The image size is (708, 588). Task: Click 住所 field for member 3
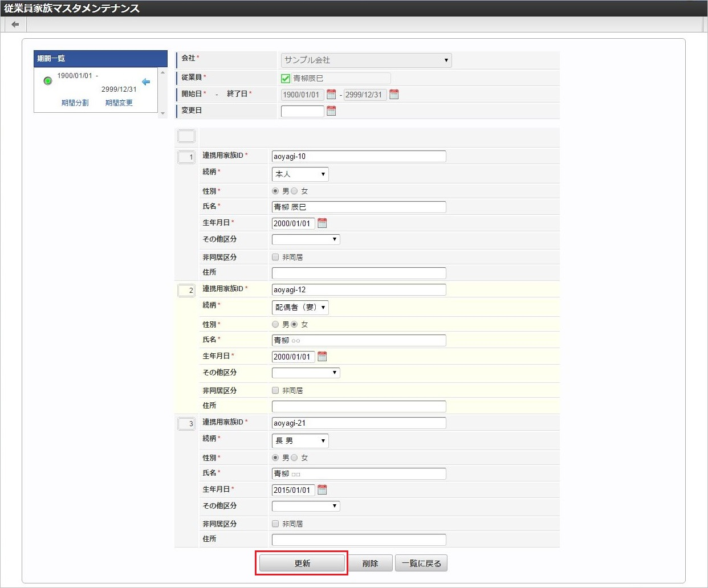(x=359, y=540)
